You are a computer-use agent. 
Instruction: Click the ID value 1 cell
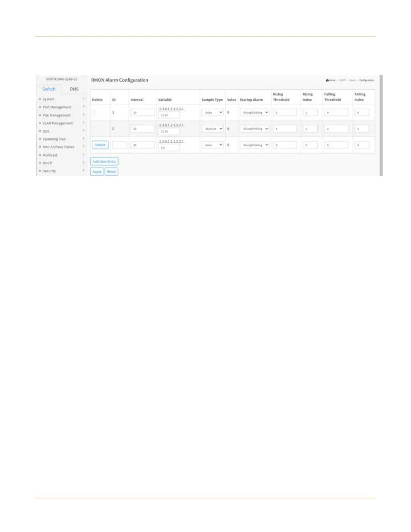point(113,113)
